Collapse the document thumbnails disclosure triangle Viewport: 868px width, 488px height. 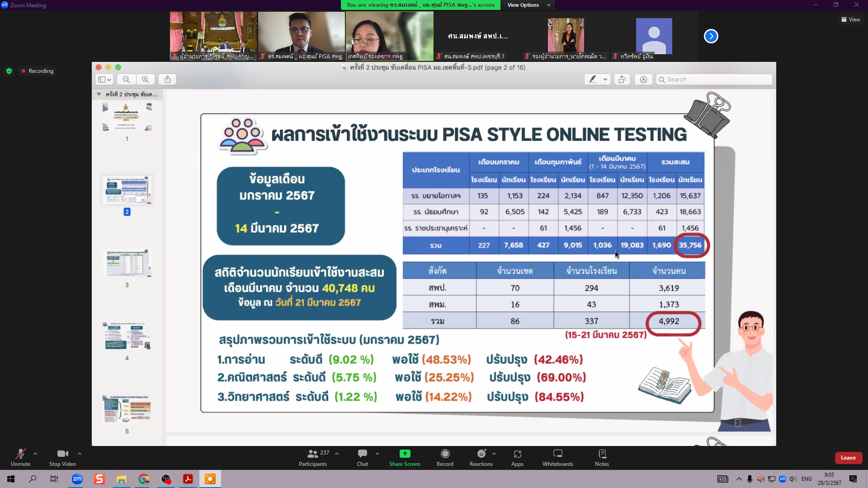(x=99, y=94)
